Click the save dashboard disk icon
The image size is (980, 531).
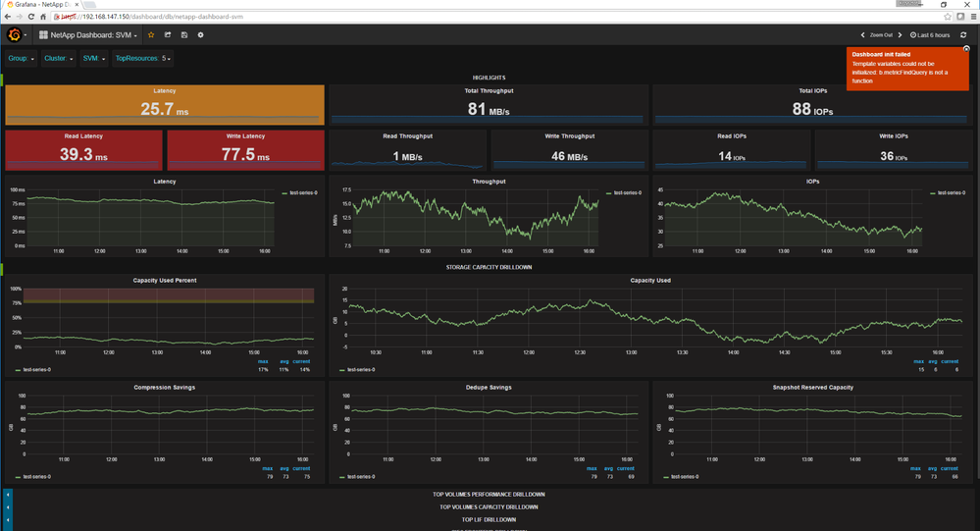tap(184, 35)
